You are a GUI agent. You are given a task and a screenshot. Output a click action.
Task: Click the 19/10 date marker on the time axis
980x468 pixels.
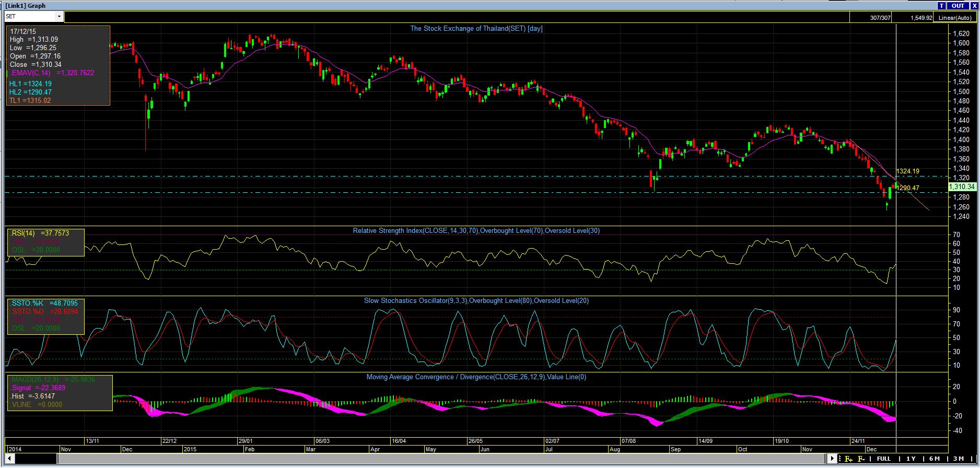(781, 441)
